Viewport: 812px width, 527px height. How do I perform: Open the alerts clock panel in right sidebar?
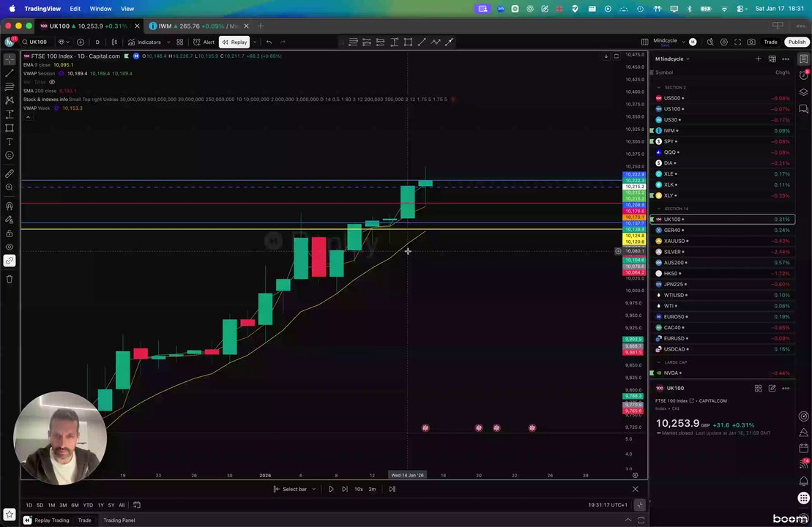pyautogui.click(x=803, y=75)
